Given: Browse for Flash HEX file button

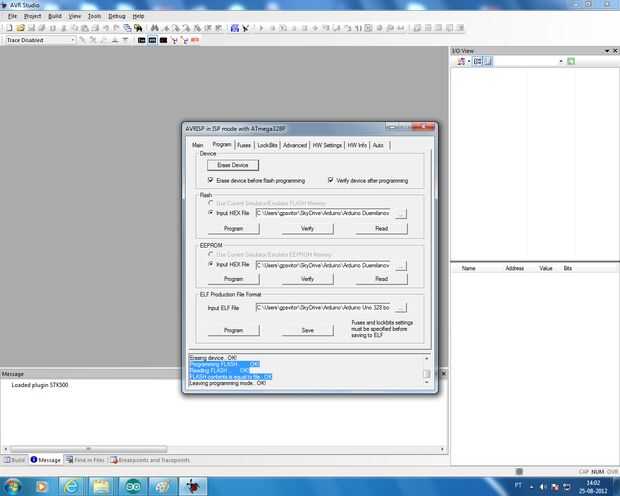Looking at the screenshot, I should (401, 214).
